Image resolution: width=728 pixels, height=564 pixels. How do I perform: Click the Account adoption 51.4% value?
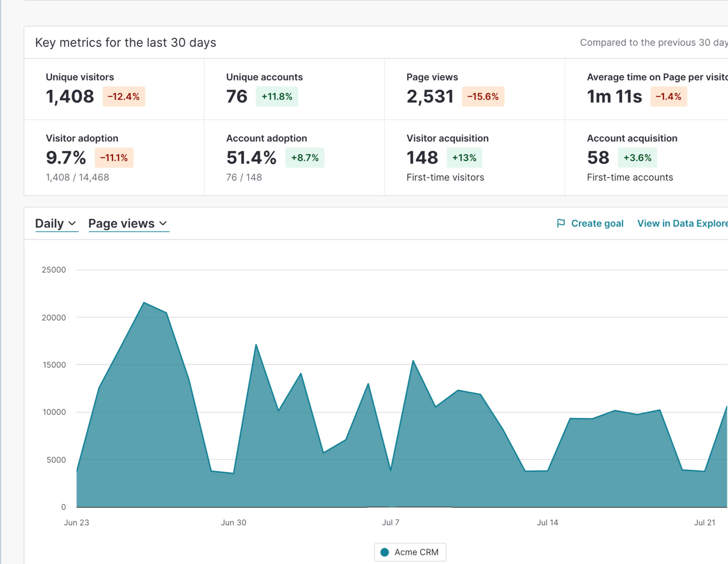(251, 158)
